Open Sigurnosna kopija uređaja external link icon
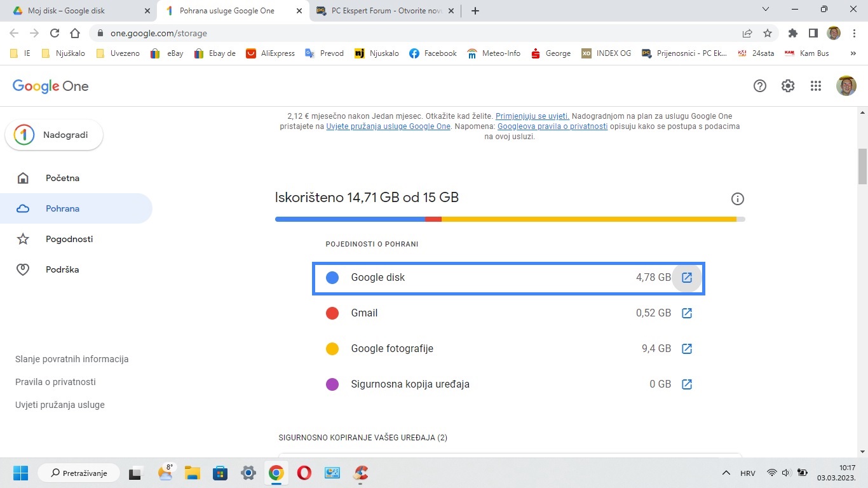This screenshot has width=868, height=488. pos(687,384)
